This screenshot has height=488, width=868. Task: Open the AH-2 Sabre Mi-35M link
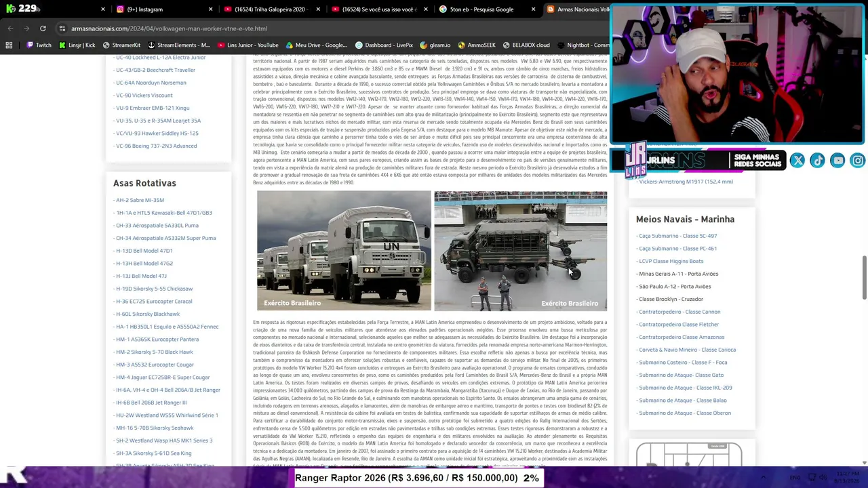point(140,200)
